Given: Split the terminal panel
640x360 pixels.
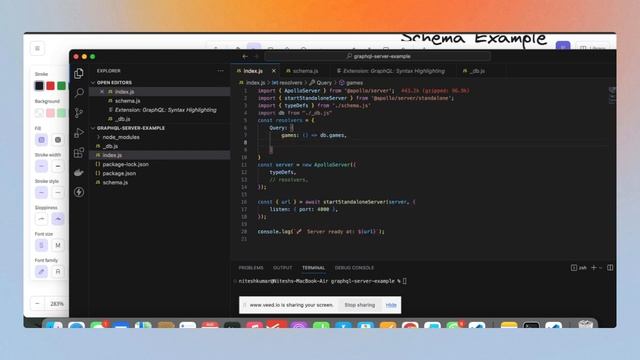Looking at the screenshot, I should pyautogui.click(x=610, y=268).
